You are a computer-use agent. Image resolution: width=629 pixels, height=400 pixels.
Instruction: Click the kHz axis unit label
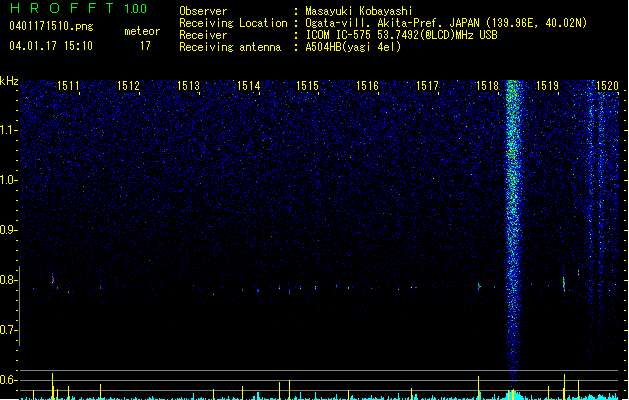(9, 81)
